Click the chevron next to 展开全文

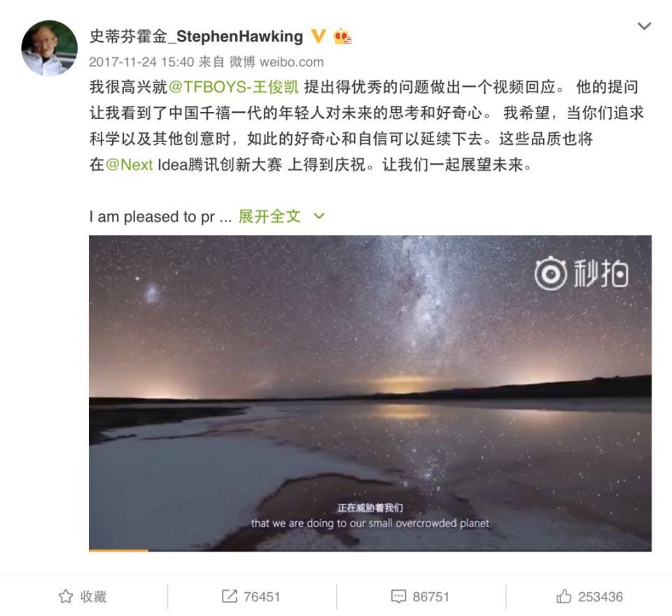(x=319, y=216)
